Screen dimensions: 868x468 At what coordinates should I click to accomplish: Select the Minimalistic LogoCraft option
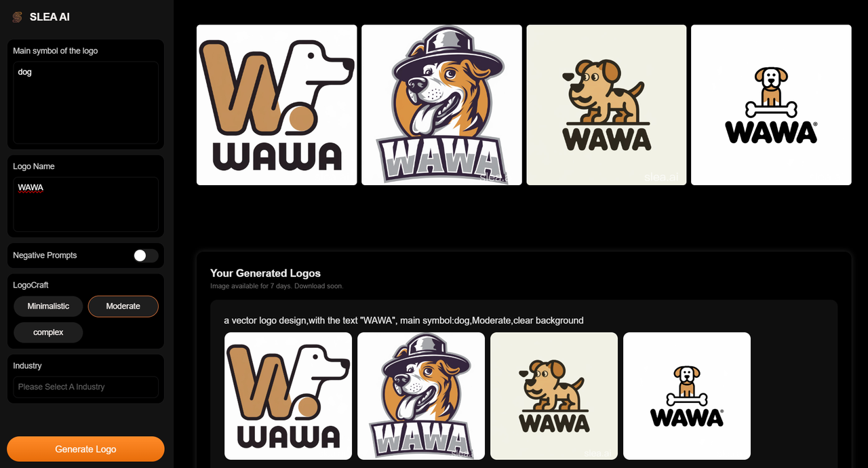(x=48, y=307)
